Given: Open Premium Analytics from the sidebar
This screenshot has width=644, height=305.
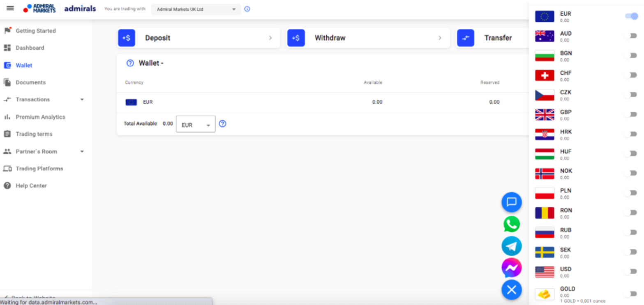Looking at the screenshot, I should tap(41, 117).
